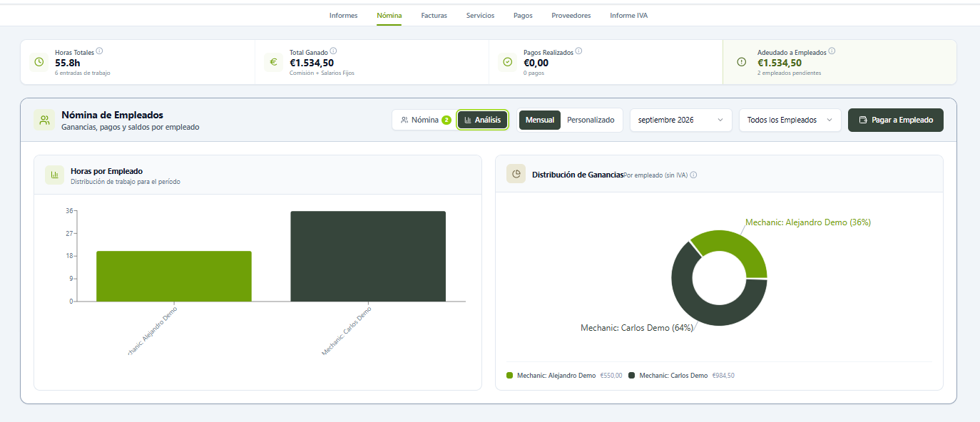The image size is (980, 422).
Task: Select the Mensual period option
Action: click(540, 120)
